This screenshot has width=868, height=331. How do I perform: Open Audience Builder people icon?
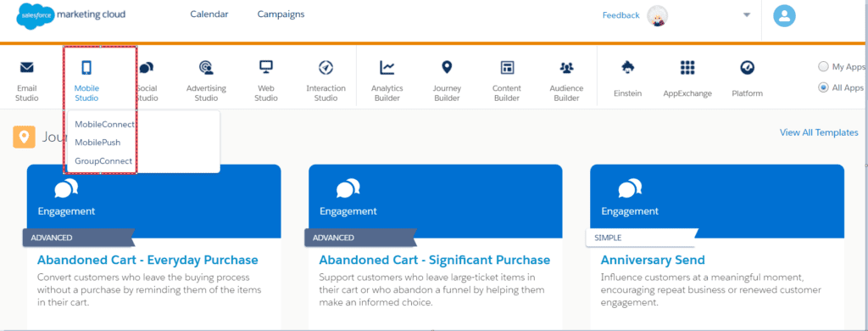coord(566,68)
